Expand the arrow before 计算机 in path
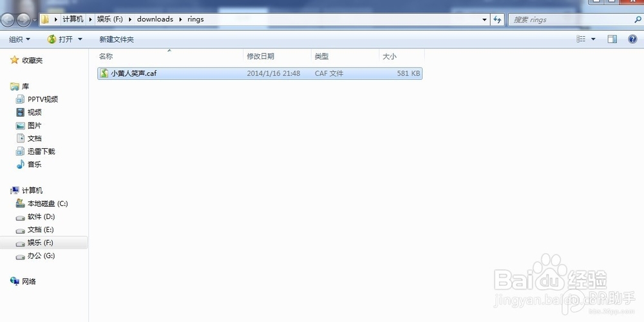 pyautogui.click(x=55, y=19)
